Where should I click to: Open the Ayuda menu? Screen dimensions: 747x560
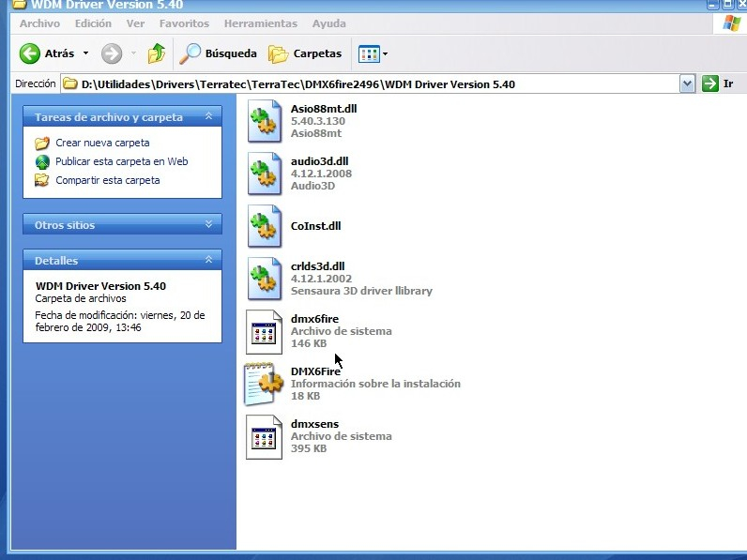coord(328,23)
